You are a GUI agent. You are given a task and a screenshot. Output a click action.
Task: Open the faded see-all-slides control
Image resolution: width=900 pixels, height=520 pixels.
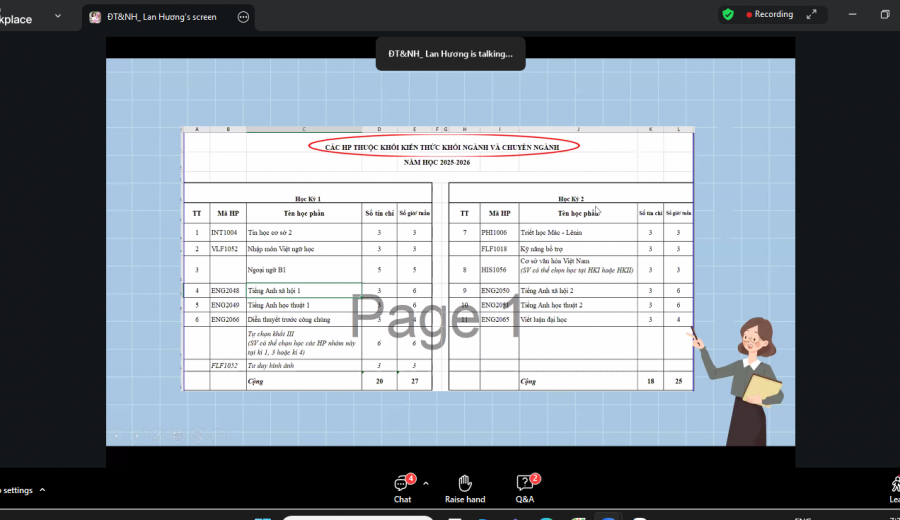coord(177,436)
